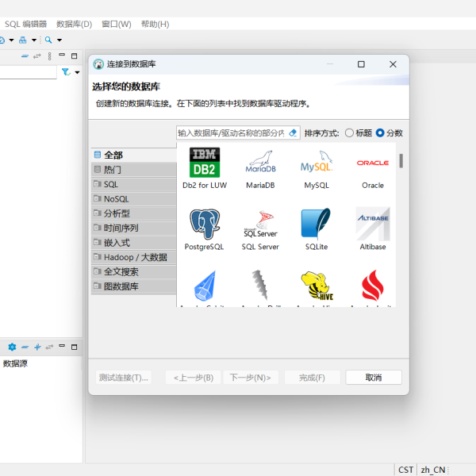
Task: Open the 帮助(H) menu
Action: pyautogui.click(x=155, y=24)
